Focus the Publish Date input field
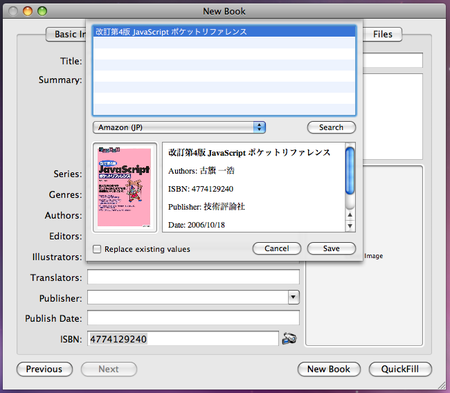Image resolution: width=450 pixels, height=393 pixels. 193,318
